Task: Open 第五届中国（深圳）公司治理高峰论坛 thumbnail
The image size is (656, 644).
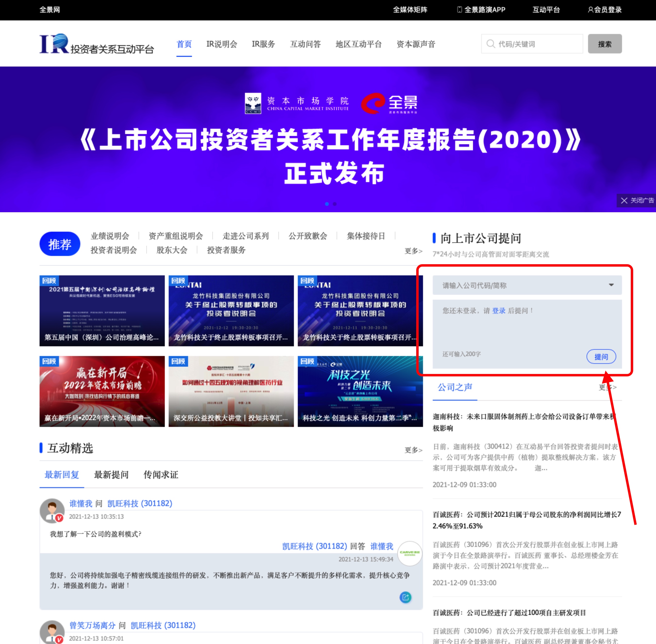Action: (x=102, y=311)
